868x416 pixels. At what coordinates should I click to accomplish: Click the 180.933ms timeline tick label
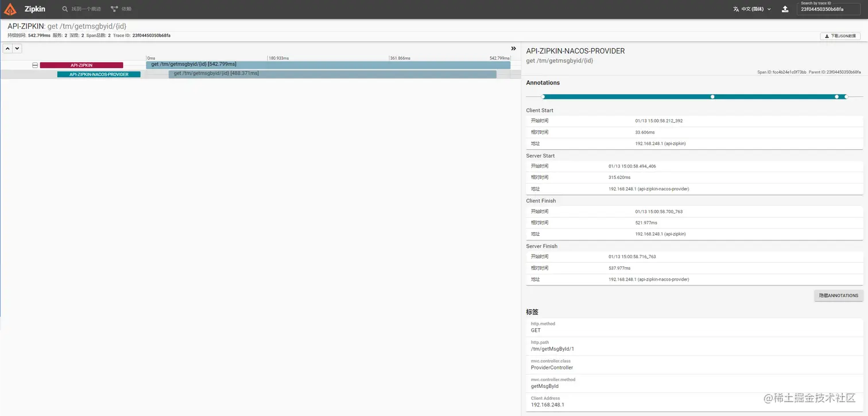[x=279, y=58]
